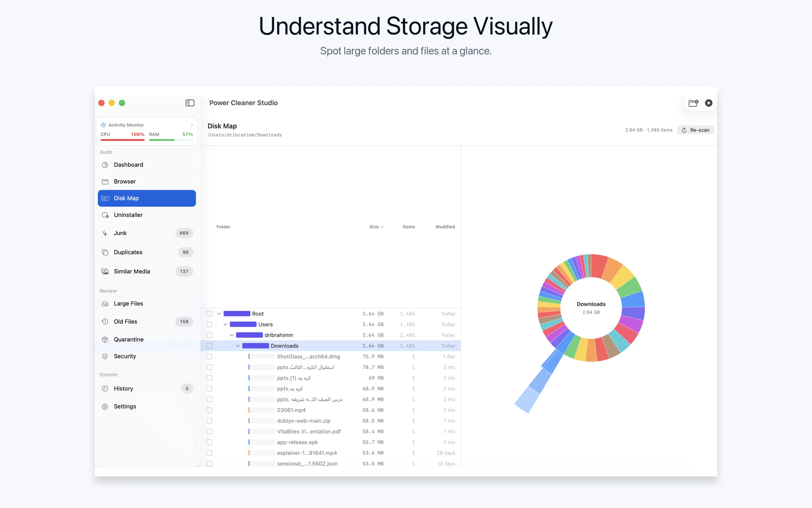Image resolution: width=812 pixels, height=508 pixels.
Task: Click the Activity Monitor gauge icon
Action: coord(103,125)
